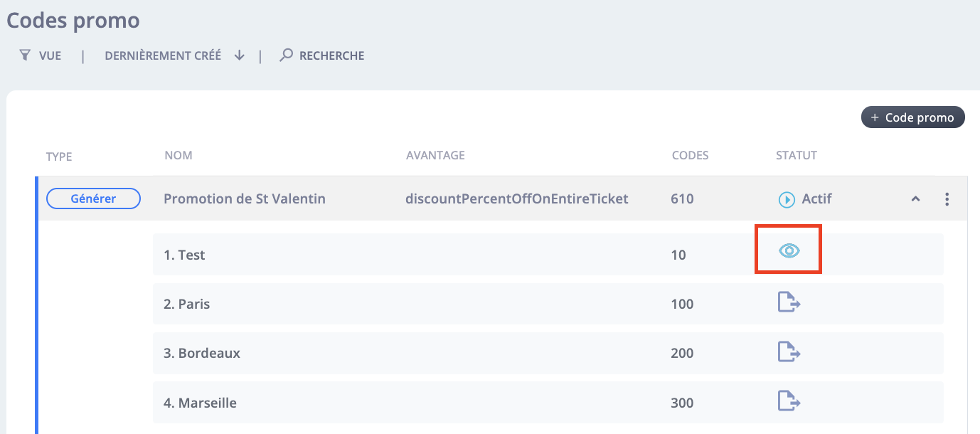The image size is (980, 434).
Task: Click the eye icon on Test row
Action: 789,250
